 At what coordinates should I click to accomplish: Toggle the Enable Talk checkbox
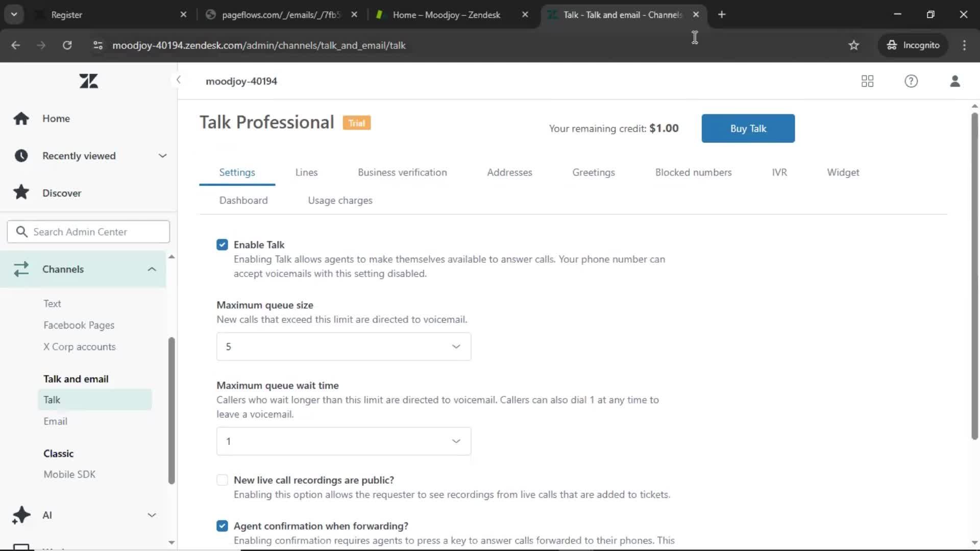[x=222, y=245]
